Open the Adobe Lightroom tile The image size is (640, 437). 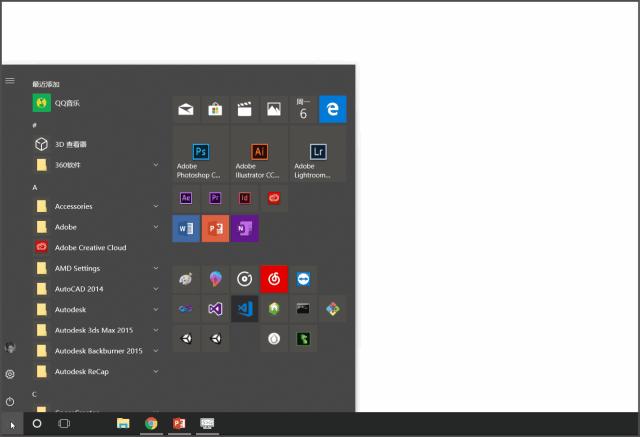318,154
